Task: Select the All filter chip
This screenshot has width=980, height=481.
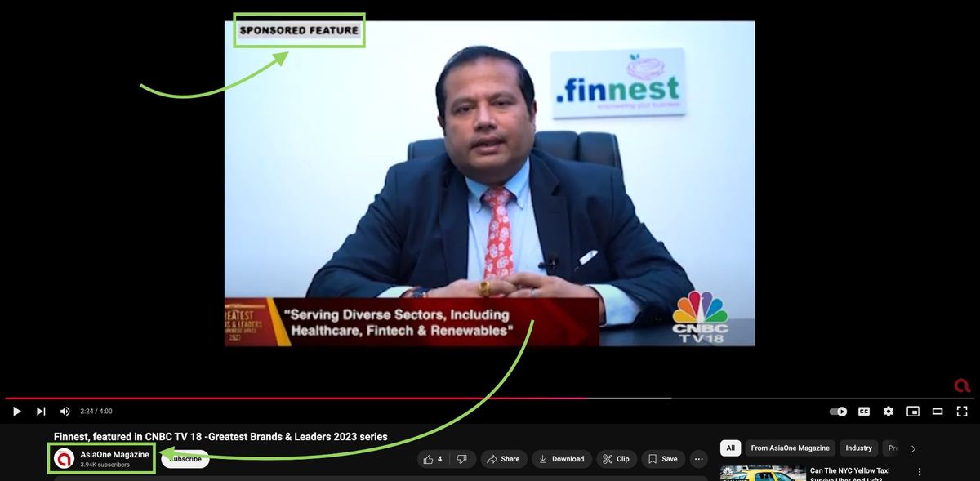Action: (x=729, y=448)
